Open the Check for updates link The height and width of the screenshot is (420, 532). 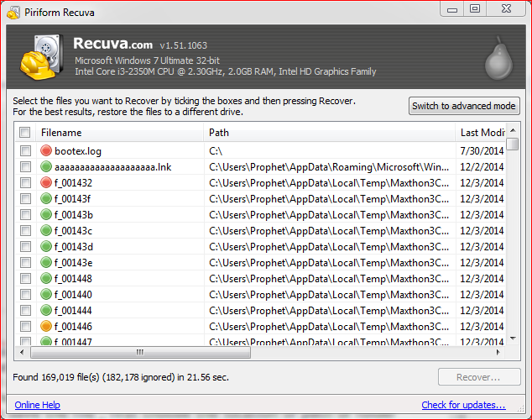click(x=463, y=405)
